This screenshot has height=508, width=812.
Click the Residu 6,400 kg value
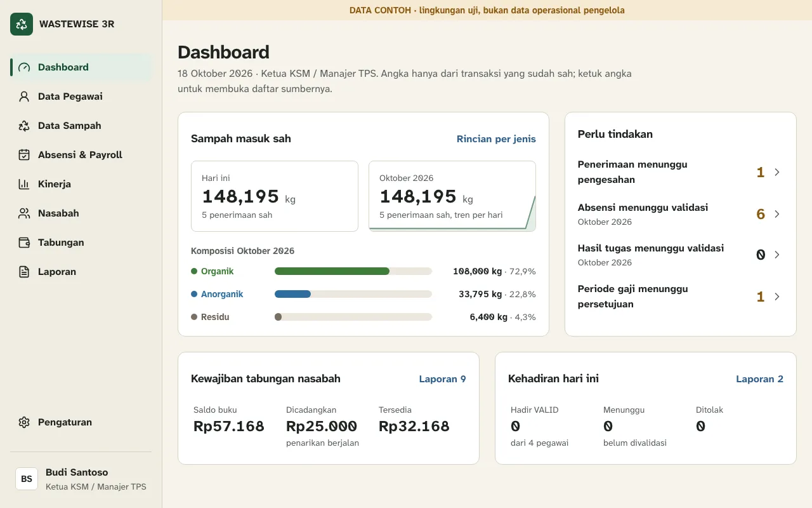(x=488, y=317)
